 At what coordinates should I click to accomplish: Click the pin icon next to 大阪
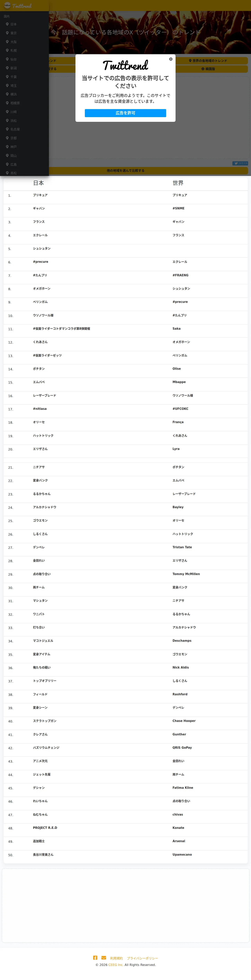(7, 42)
